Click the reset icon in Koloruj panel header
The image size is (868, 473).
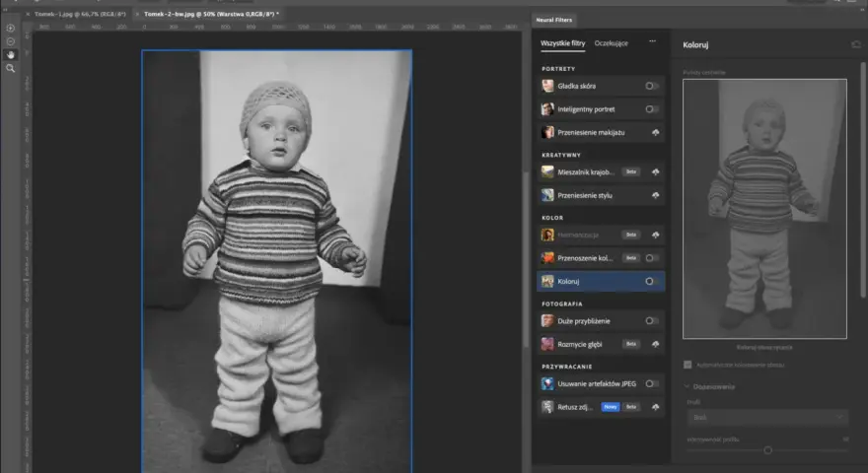click(856, 44)
